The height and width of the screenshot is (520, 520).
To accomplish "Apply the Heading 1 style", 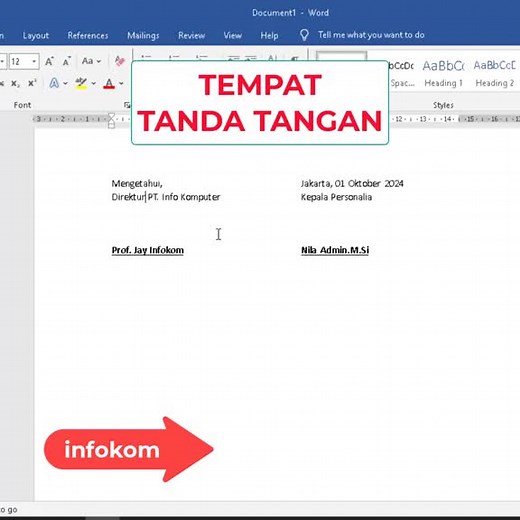I will [443, 73].
